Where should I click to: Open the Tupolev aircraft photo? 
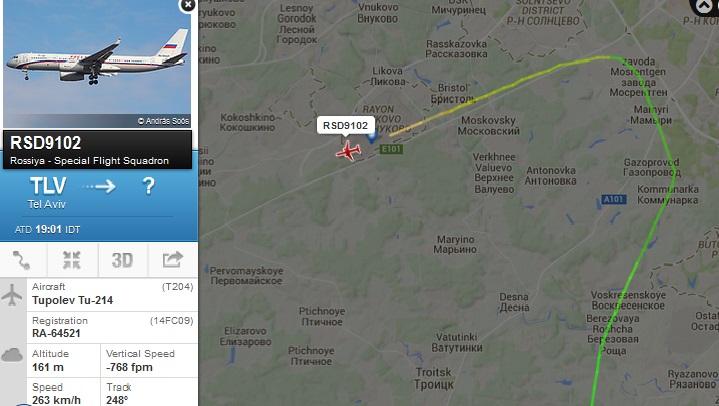pyautogui.click(x=97, y=64)
